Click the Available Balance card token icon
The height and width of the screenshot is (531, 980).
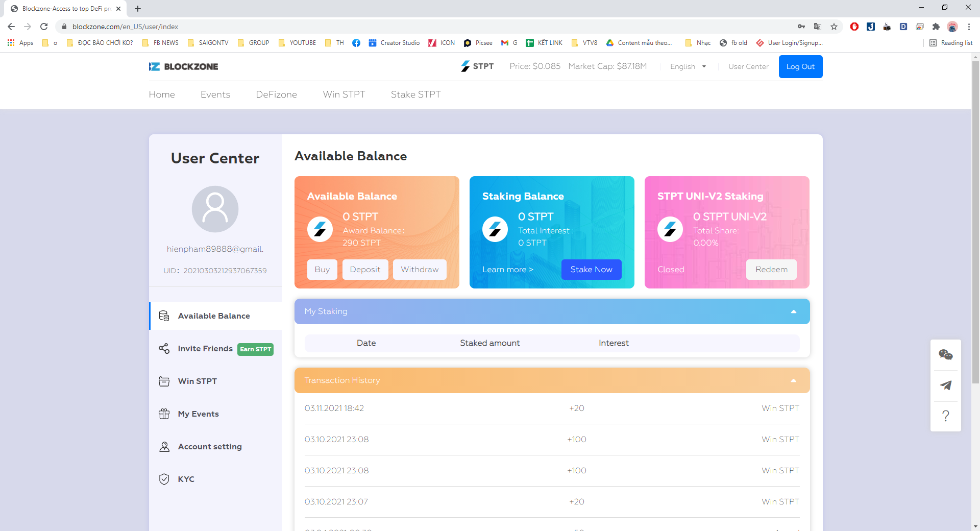pos(320,229)
